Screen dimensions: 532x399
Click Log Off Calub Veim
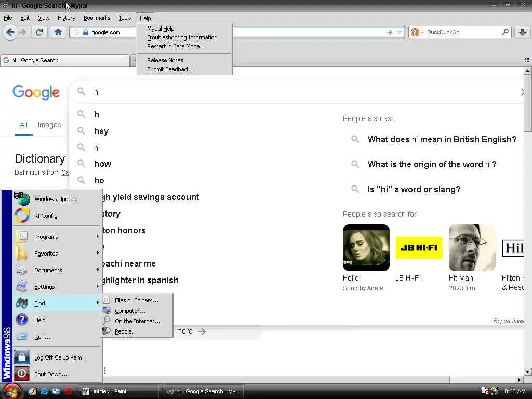click(57, 357)
